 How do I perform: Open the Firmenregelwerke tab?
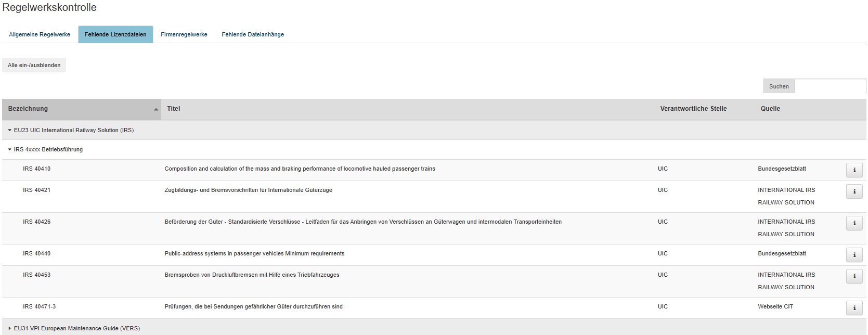point(184,35)
